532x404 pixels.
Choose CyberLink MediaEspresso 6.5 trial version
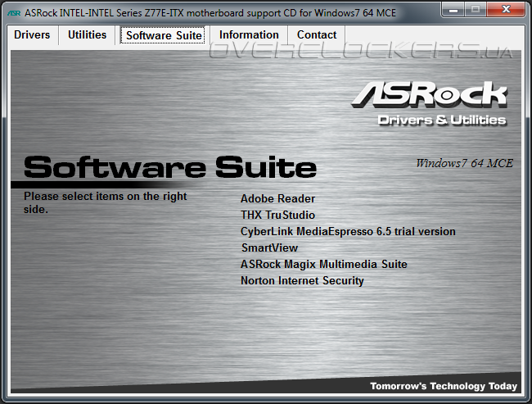click(x=348, y=232)
